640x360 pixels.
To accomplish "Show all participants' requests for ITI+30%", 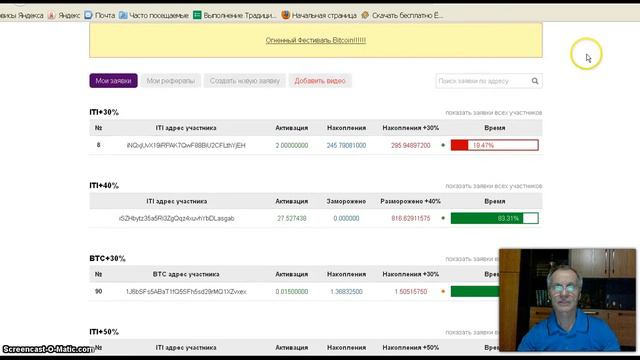I will coord(493,112).
